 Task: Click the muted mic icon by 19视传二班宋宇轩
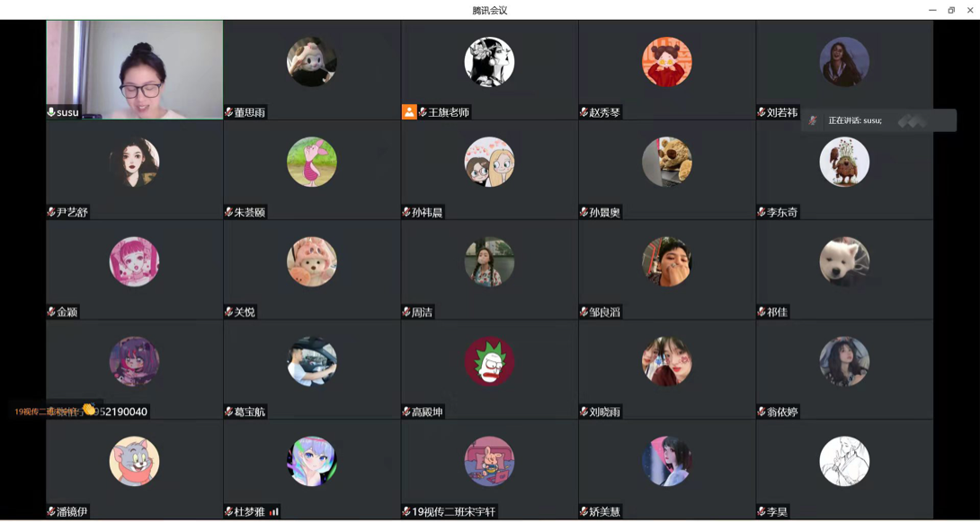pyautogui.click(x=406, y=512)
